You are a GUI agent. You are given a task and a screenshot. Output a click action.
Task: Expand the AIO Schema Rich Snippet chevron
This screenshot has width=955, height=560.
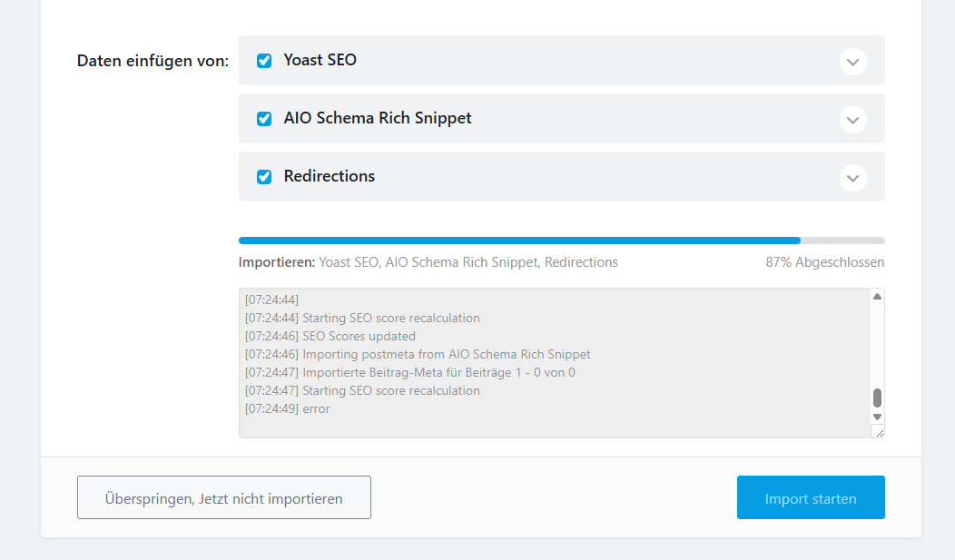click(x=852, y=120)
